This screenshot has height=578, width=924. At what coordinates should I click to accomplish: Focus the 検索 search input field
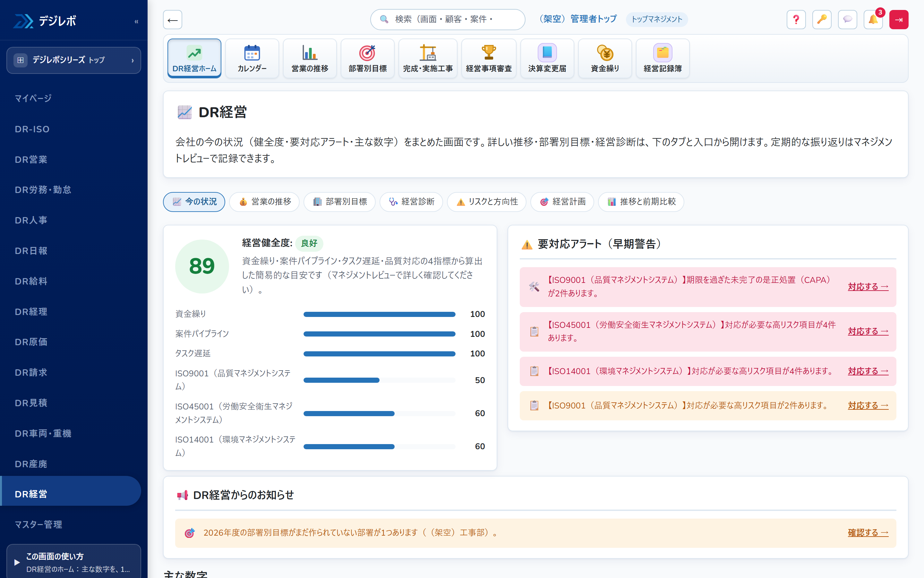click(448, 20)
